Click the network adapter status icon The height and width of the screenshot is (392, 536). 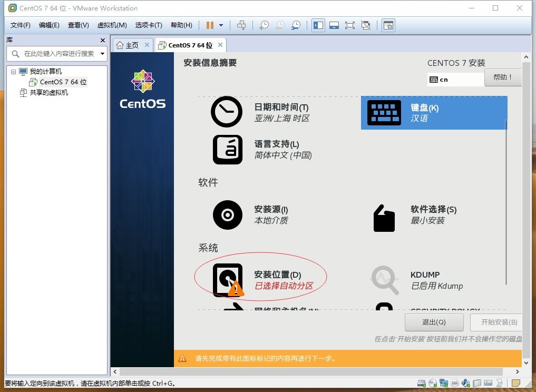444,383
